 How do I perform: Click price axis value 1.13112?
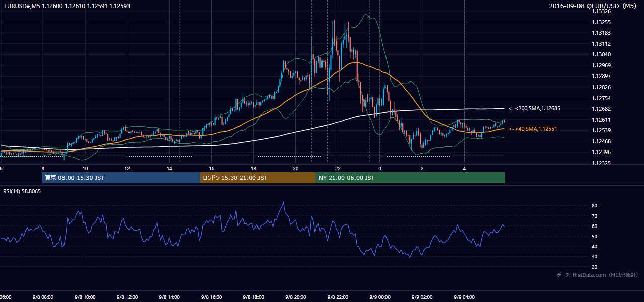point(601,44)
